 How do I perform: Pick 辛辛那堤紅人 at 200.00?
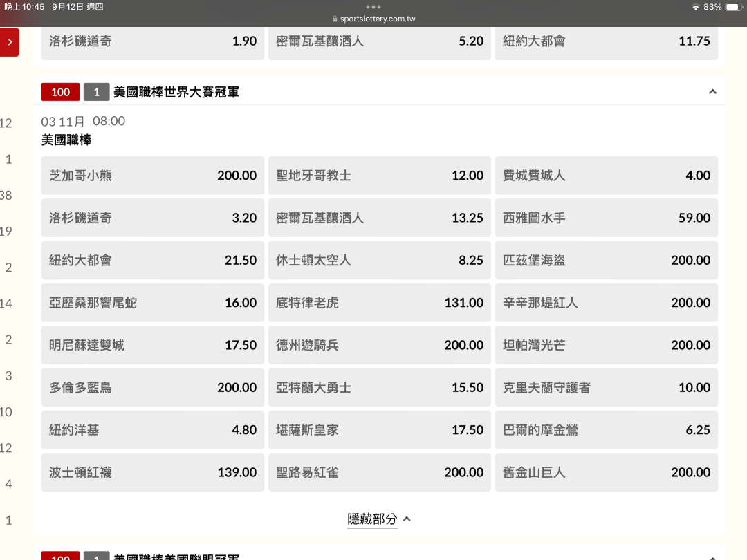tap(606, 302)
